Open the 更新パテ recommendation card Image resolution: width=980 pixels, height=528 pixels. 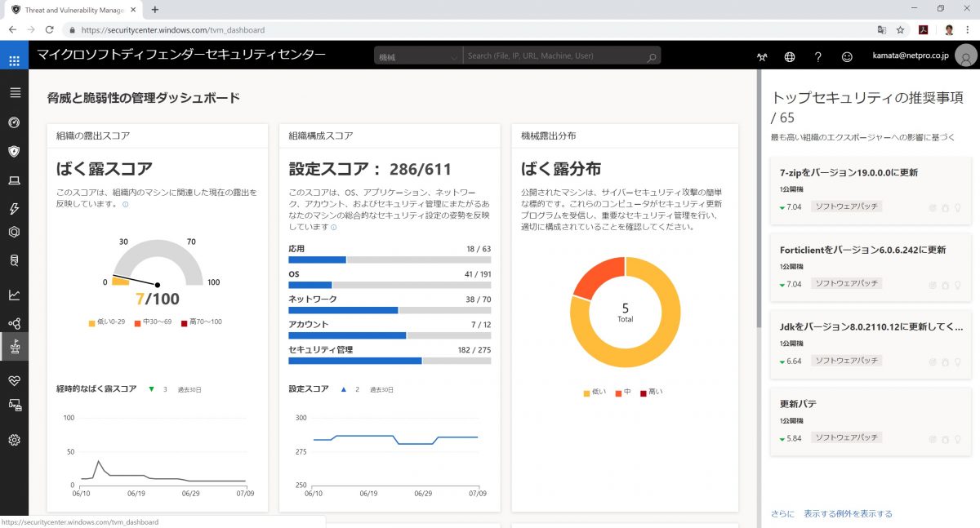click(871, 422)
